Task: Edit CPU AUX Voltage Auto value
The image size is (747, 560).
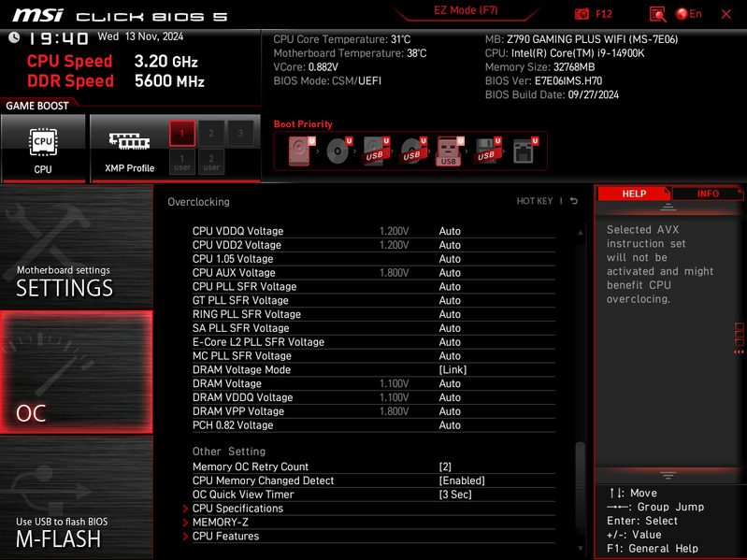Action: click(x=450, y=272)
